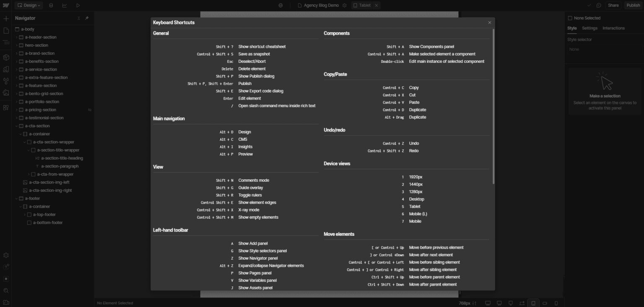
Task: Close the Tablet tab with its X
Action: click(376, 5)
